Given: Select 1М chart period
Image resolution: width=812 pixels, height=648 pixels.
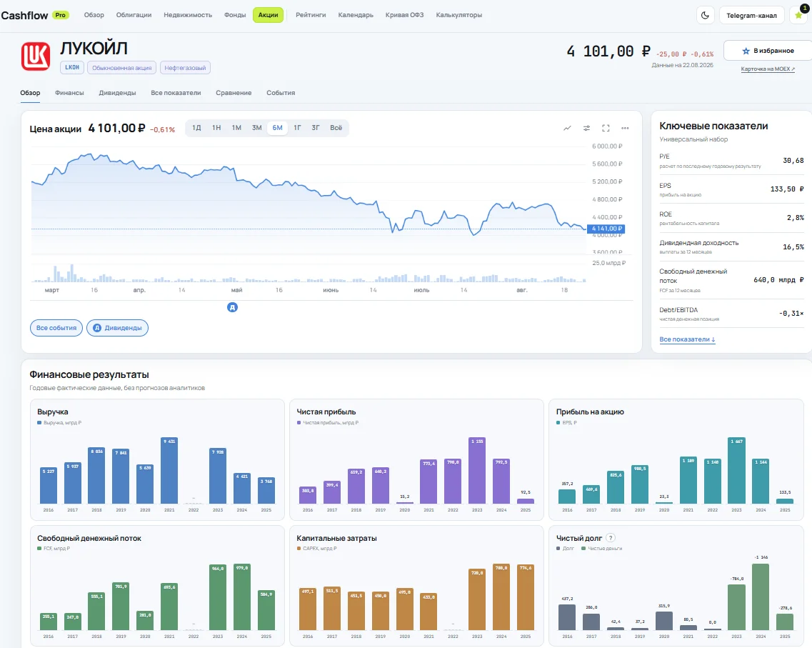Looking at the screenshot, I should (x=236, y=128).
